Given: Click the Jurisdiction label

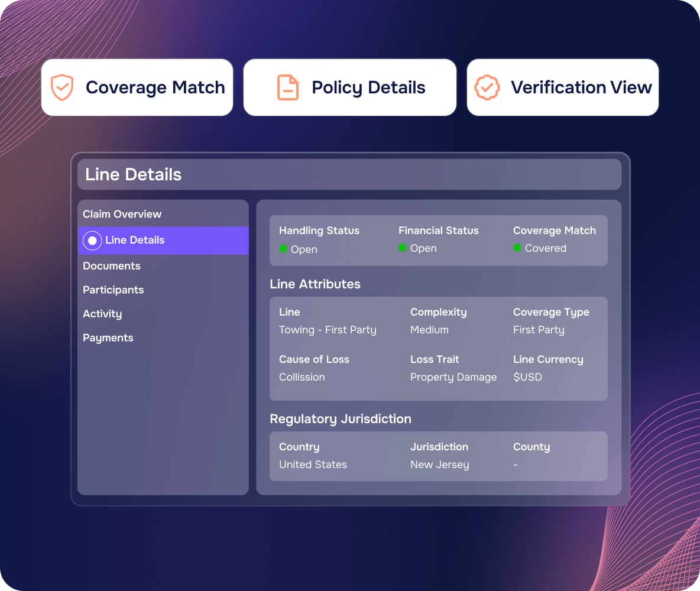Looking at the screenshot, I should click(x=439, y=447).
